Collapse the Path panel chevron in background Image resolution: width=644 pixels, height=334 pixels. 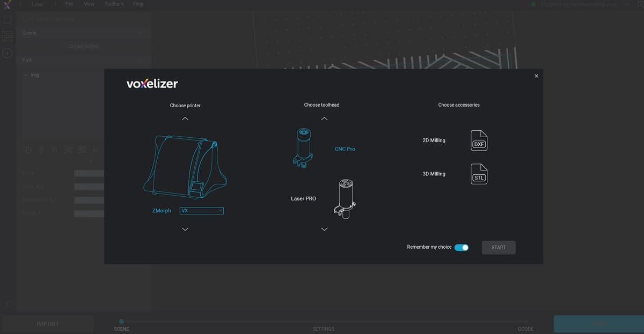141,61
